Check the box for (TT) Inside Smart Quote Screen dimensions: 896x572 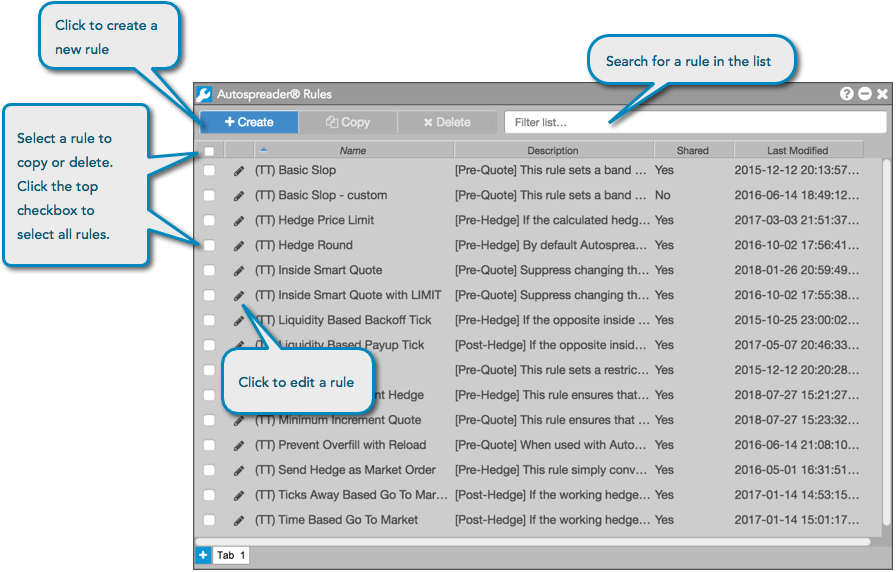[209, 270]
